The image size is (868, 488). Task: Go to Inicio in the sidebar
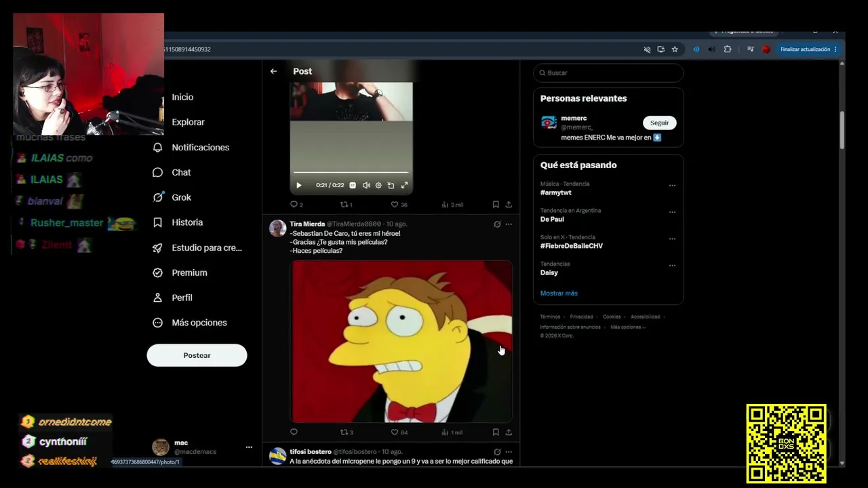(182, 97)
